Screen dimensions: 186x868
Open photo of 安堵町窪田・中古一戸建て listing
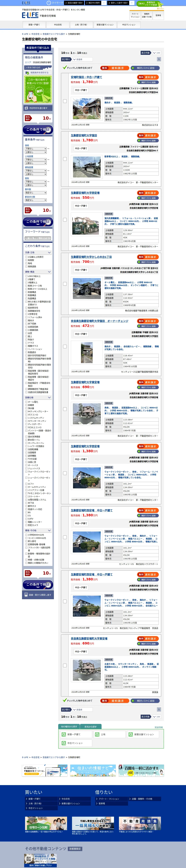[x=87, y=109]
